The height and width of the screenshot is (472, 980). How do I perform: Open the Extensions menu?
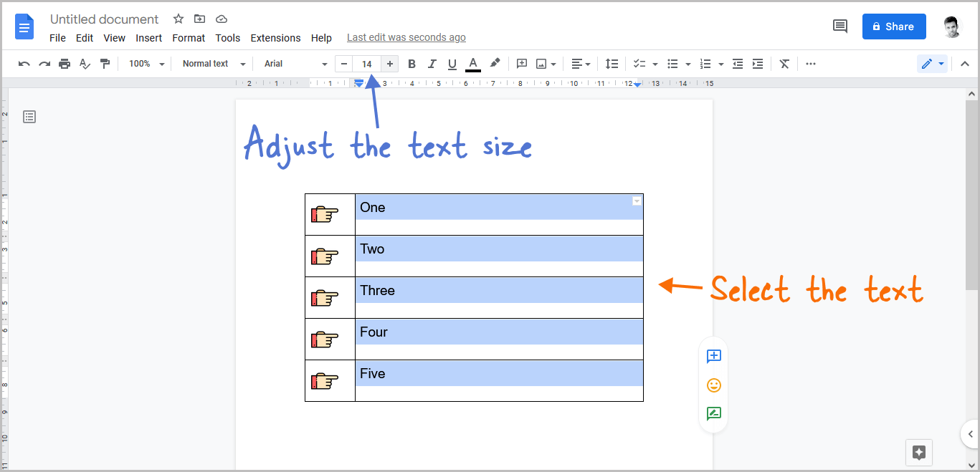point(275,38)
